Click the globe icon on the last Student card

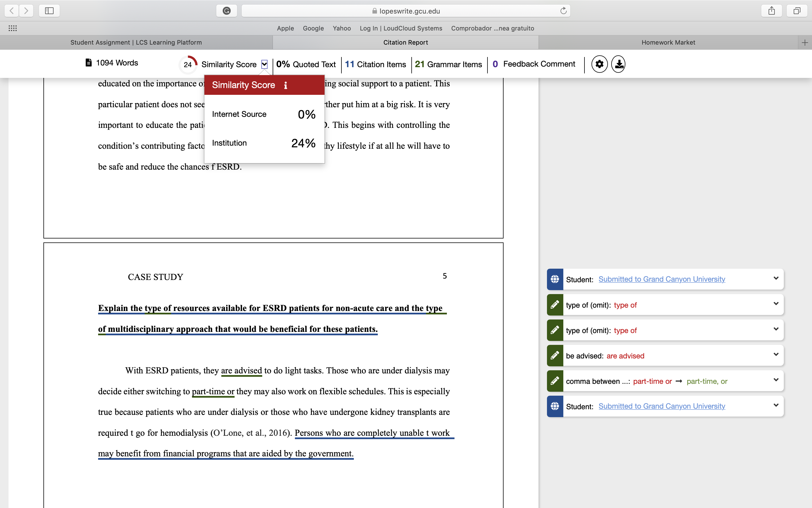click(x=555, y=406)
